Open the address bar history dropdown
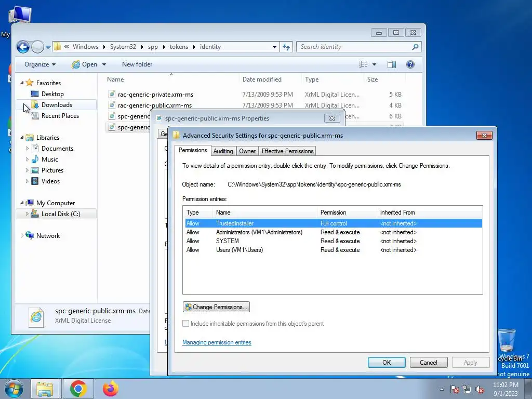Image resolution: width=532 pixels, height=399 pixels. tap(274, 47)
